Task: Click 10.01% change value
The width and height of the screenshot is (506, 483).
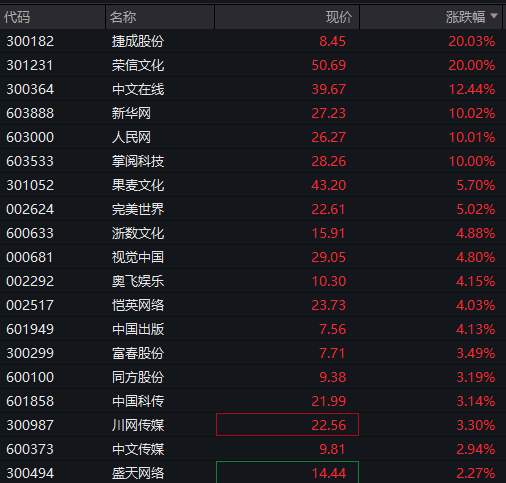Action: tap(472, 137)
